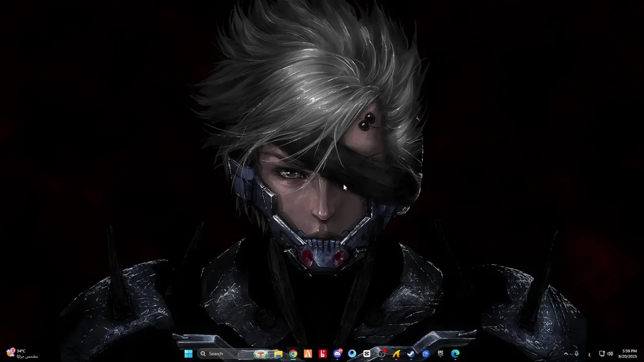Image resolution: width=644 pixels, height=362 pixels.
Task: Launch Google Chrome from taskbar
Action: 293,353
